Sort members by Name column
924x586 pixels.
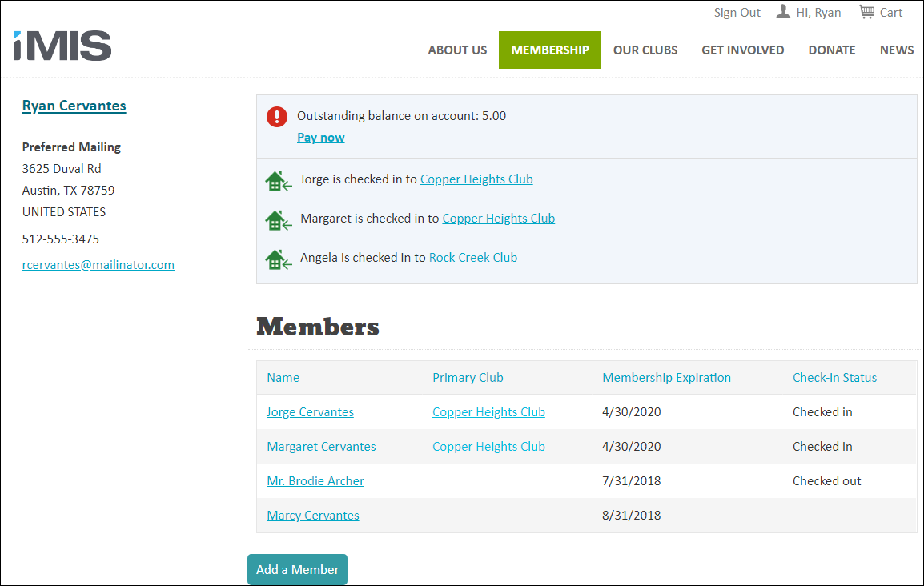283,378
